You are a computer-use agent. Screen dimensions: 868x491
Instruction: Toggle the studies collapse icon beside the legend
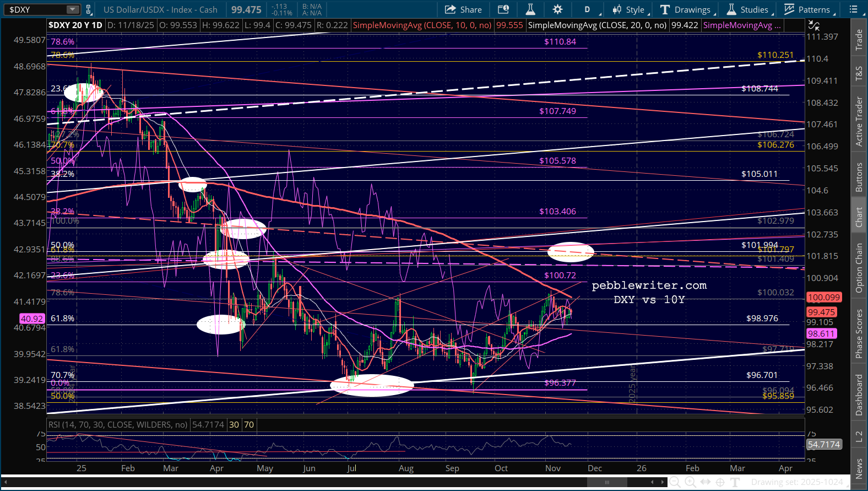(813, 25)
